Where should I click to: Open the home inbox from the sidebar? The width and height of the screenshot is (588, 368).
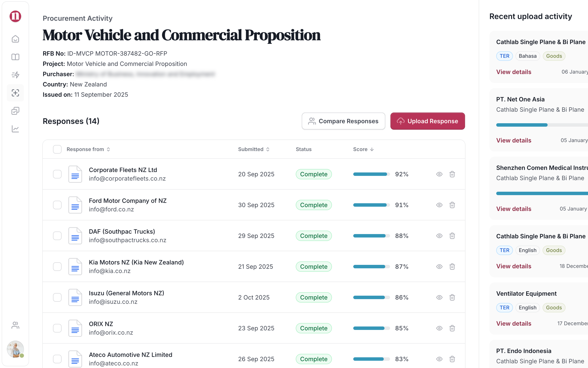pyautogui.click(x=15, y=39)
